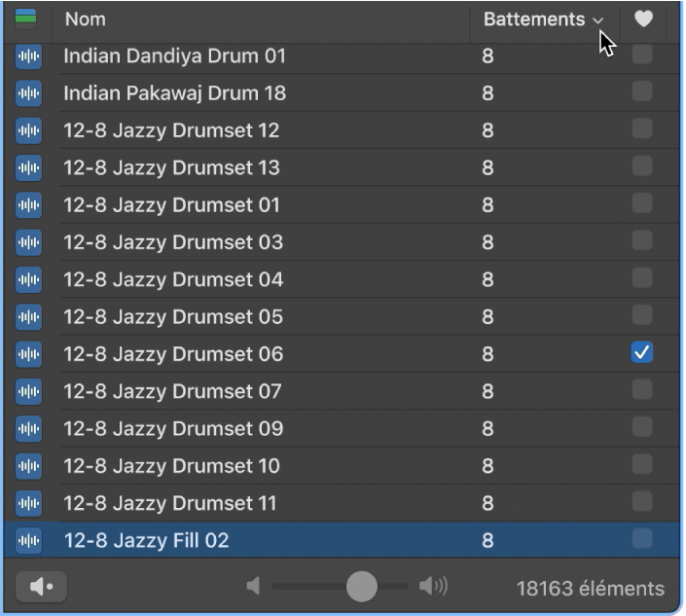Select loop 12-8 Jazzy Drumset 01
This screenshot has width=686, height=616.
point(171,204)
